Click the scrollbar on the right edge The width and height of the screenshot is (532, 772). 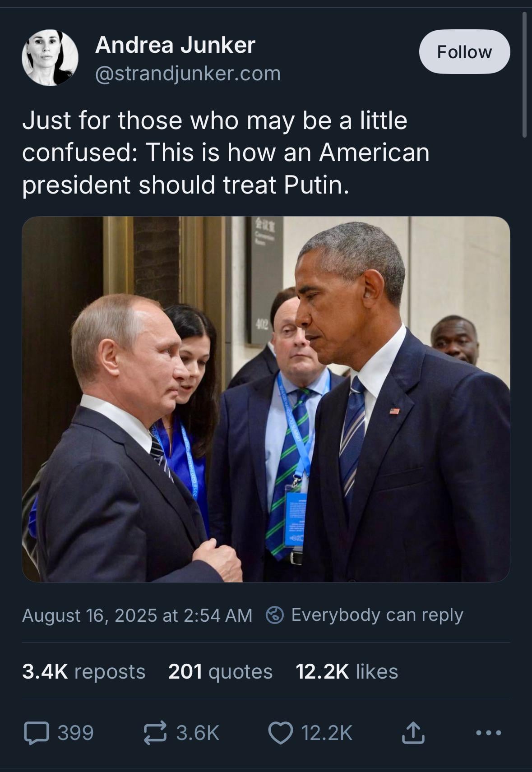[x=524, y=74]
